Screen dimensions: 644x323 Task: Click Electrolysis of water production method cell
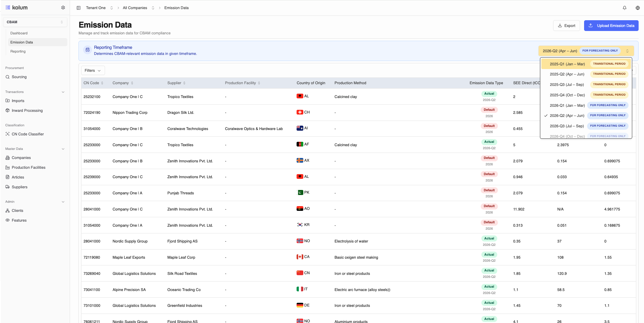pos(351,241)
